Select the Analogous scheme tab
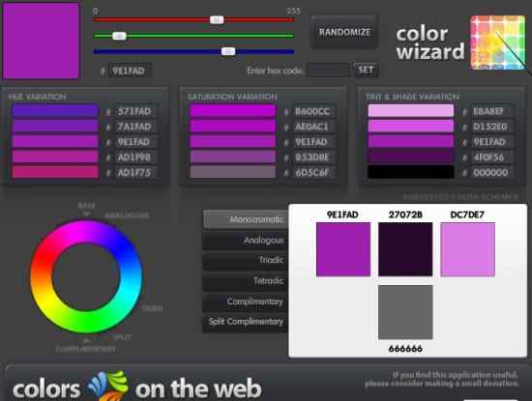 246,241
